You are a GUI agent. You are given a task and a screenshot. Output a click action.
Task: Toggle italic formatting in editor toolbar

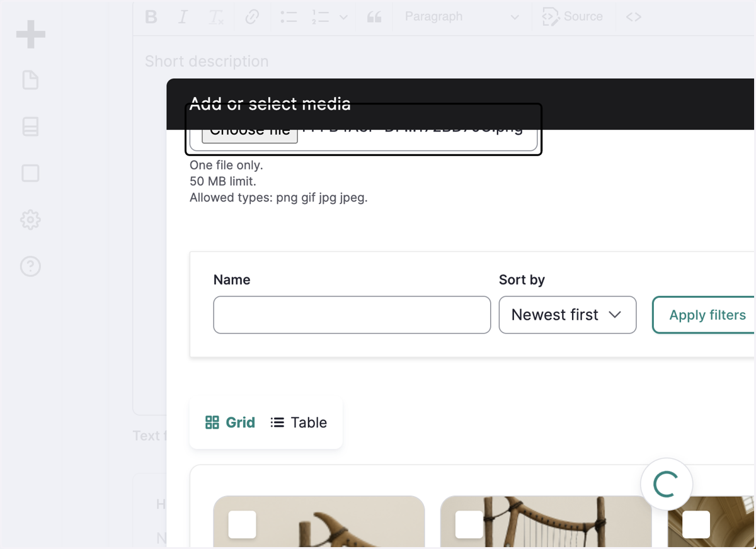[x=183, y=17]
